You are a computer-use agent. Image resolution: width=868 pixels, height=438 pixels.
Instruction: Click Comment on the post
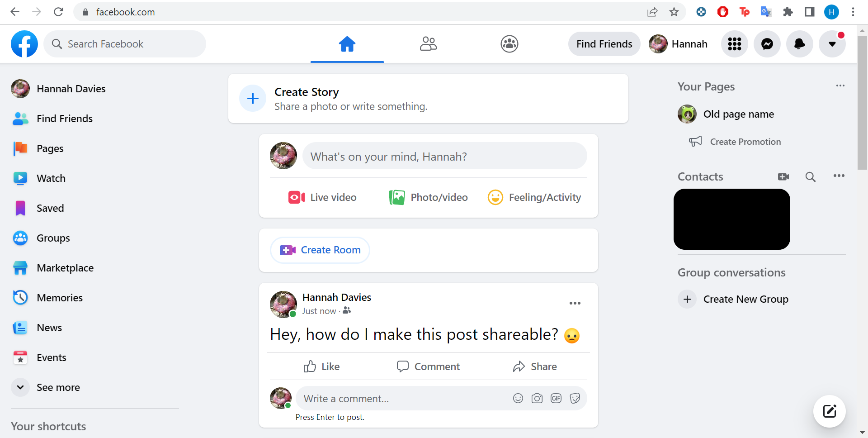click(428, 367)
